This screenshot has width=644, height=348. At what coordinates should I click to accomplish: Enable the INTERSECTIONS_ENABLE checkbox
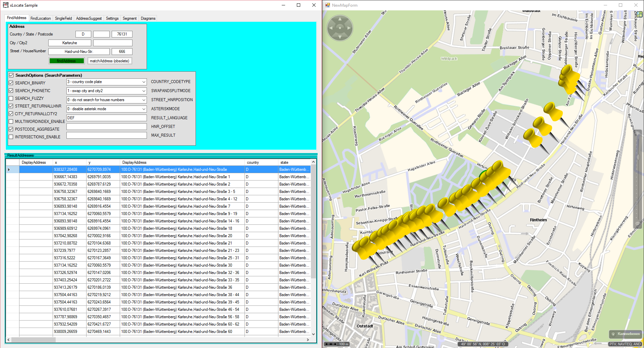pyautogui.click(x=11, y=137)
